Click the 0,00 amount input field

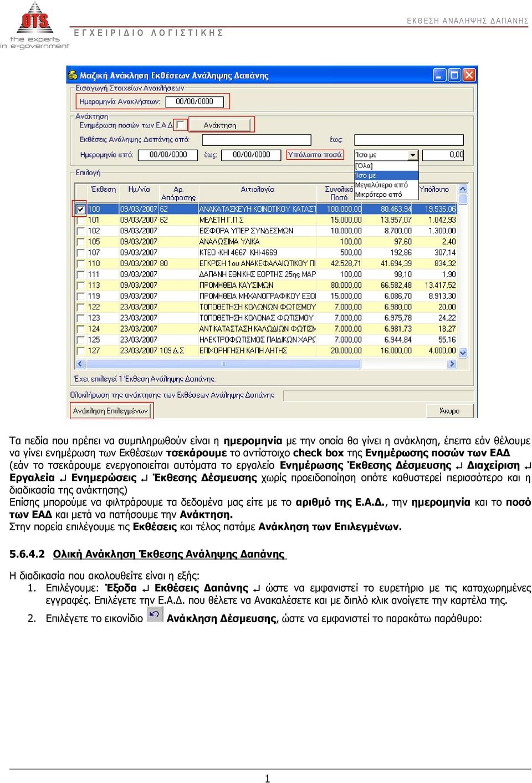click(x=443, y=155)
